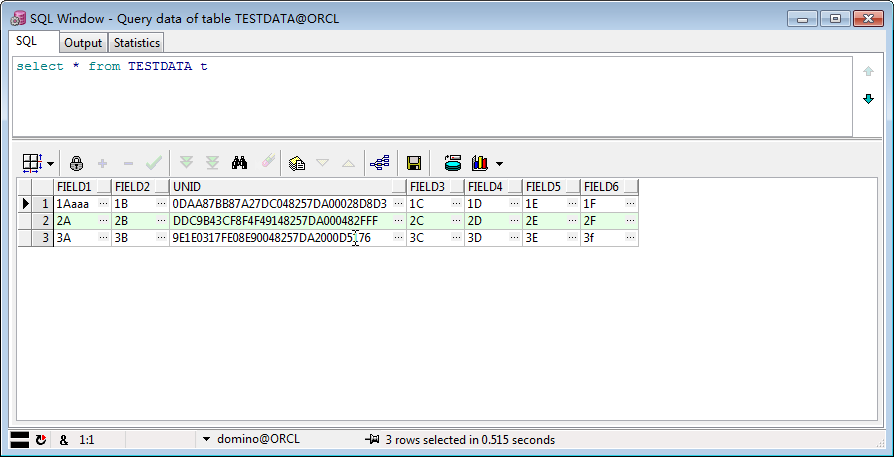The width and height of the screenshot is (894, 457).
Task: Click the FIELD3 column header
Action: [x=436, y=187]
